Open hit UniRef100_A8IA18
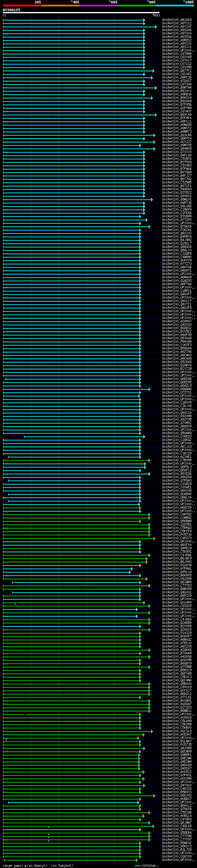 177,20
